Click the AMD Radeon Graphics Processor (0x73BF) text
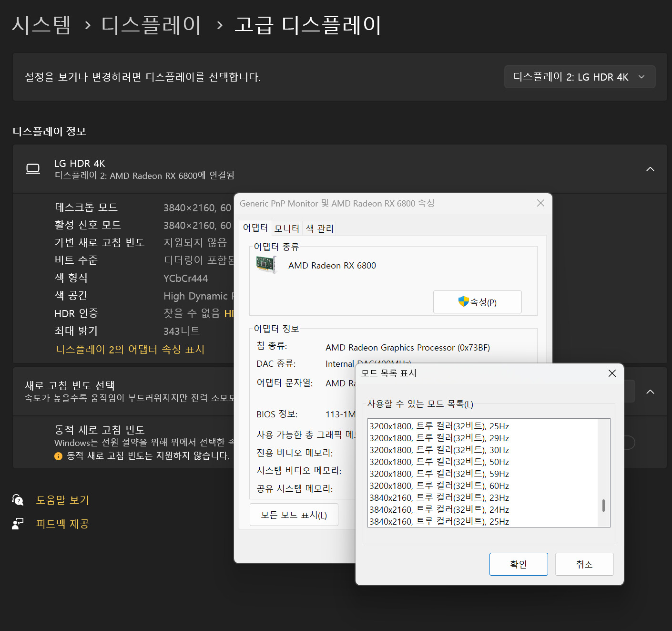 407,348
